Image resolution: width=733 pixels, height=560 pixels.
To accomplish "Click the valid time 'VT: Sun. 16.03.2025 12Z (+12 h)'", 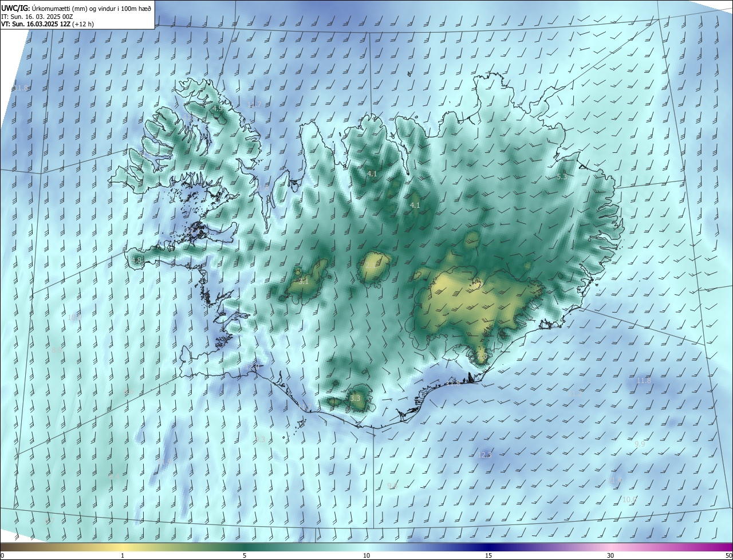I will click(48, 24).
